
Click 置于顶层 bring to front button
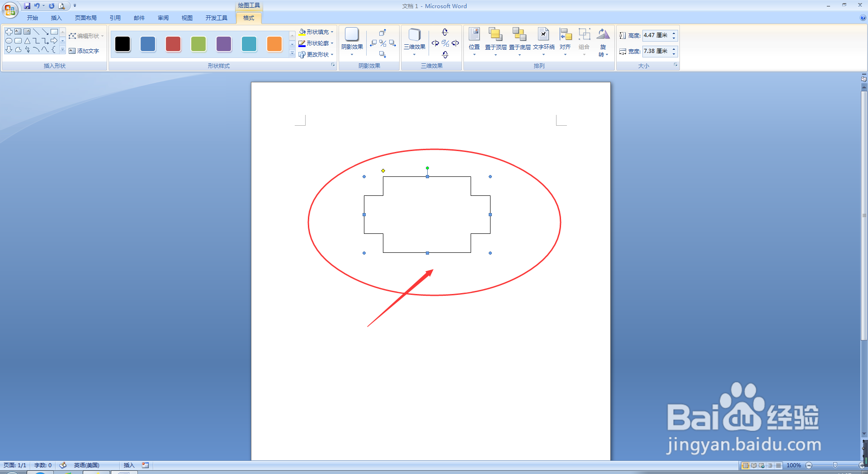pos(495,42)
